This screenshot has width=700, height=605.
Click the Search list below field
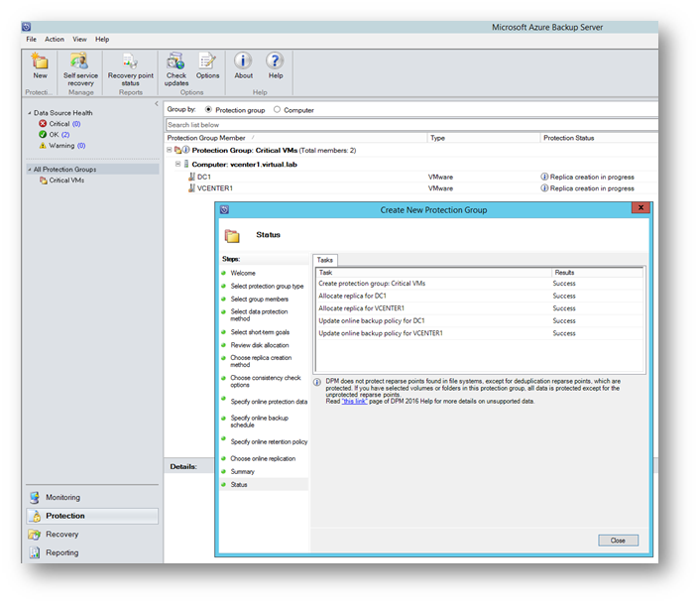410,125
